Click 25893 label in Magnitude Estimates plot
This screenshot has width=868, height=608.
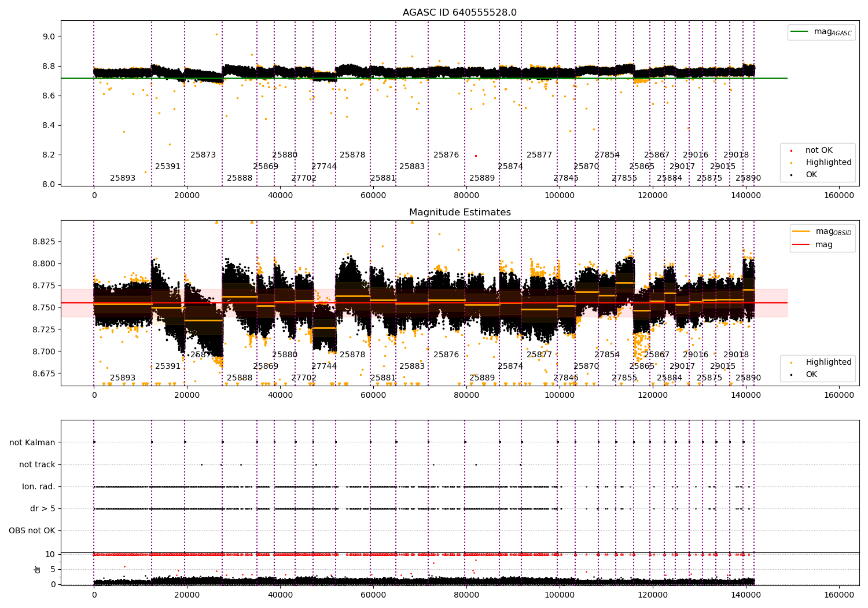pos(123,378)
